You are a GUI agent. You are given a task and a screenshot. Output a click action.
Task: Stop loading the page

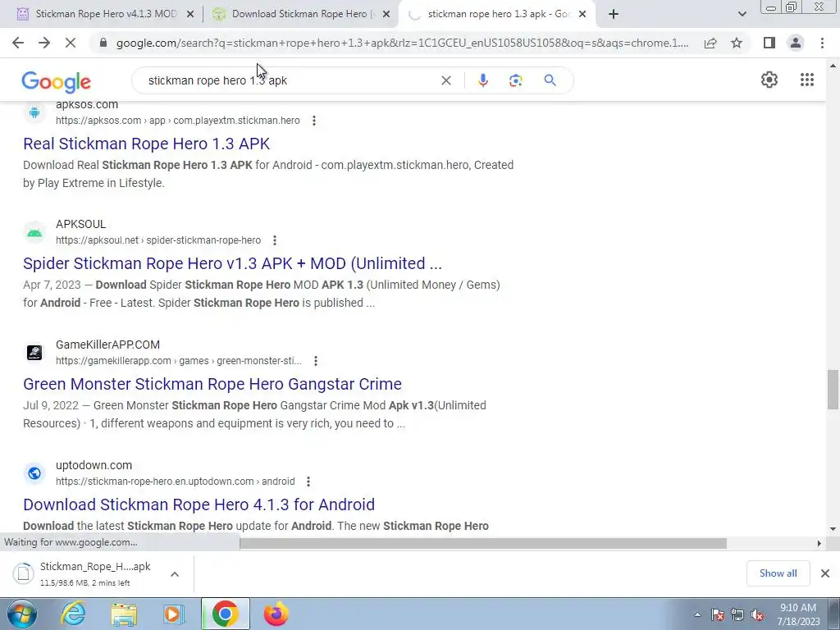click(x=71, y=43)
